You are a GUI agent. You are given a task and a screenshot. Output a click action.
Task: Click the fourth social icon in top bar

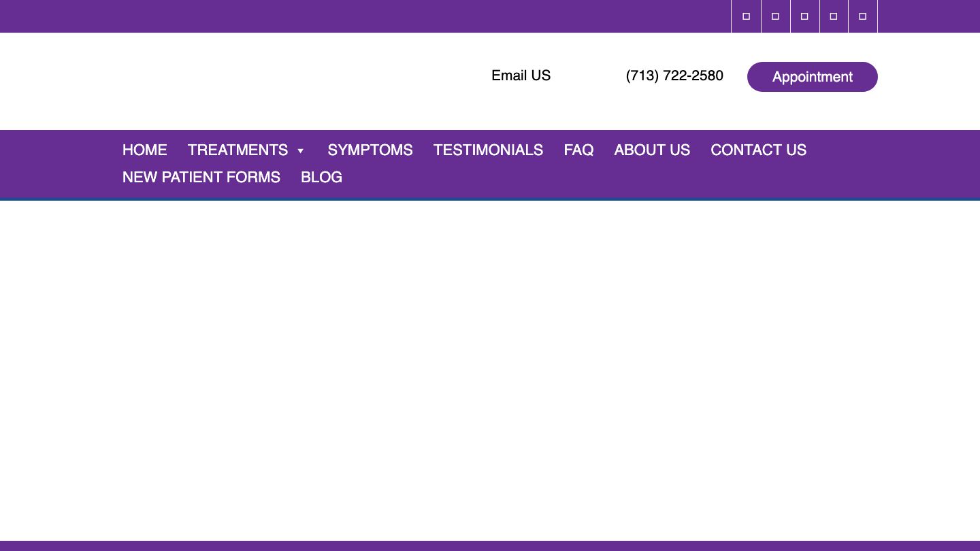coord(834,16)
